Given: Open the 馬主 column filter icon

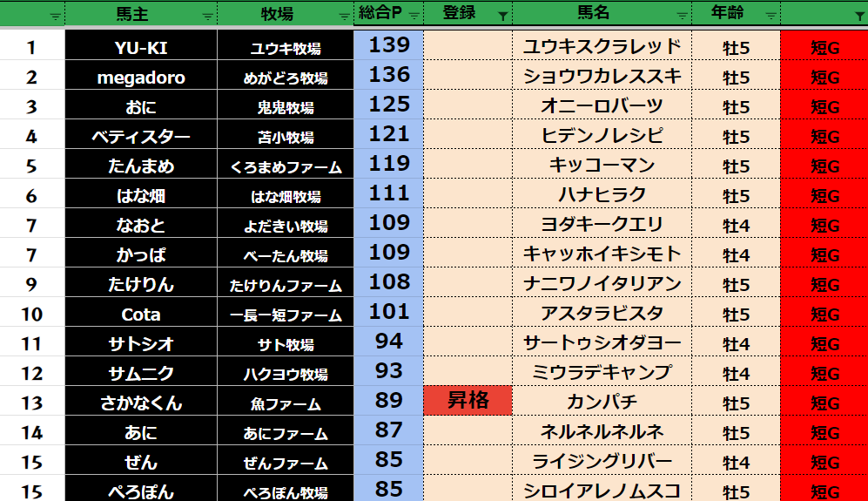Looking at the screenshot, I should click(207, 16).
